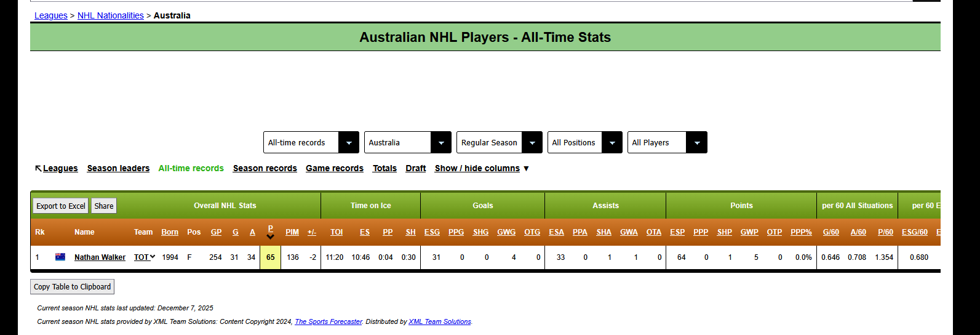Open the All-time records dropdown

[311, 142]
